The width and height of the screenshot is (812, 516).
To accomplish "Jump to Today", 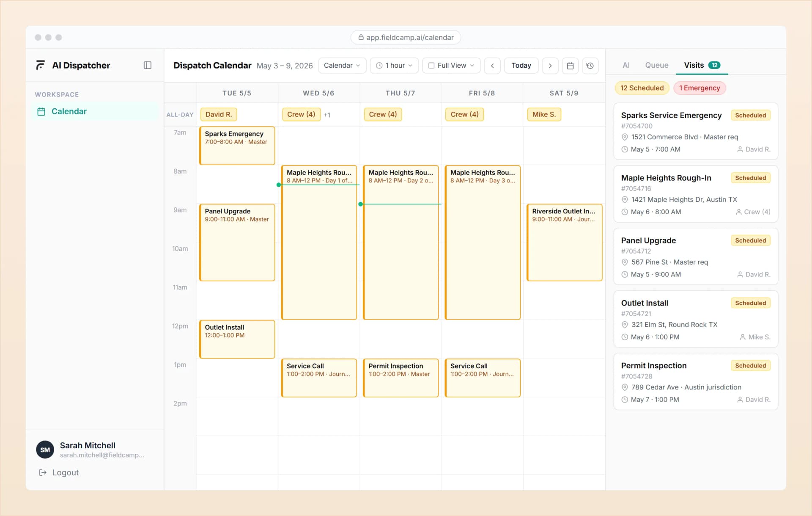I will (521, 66).
